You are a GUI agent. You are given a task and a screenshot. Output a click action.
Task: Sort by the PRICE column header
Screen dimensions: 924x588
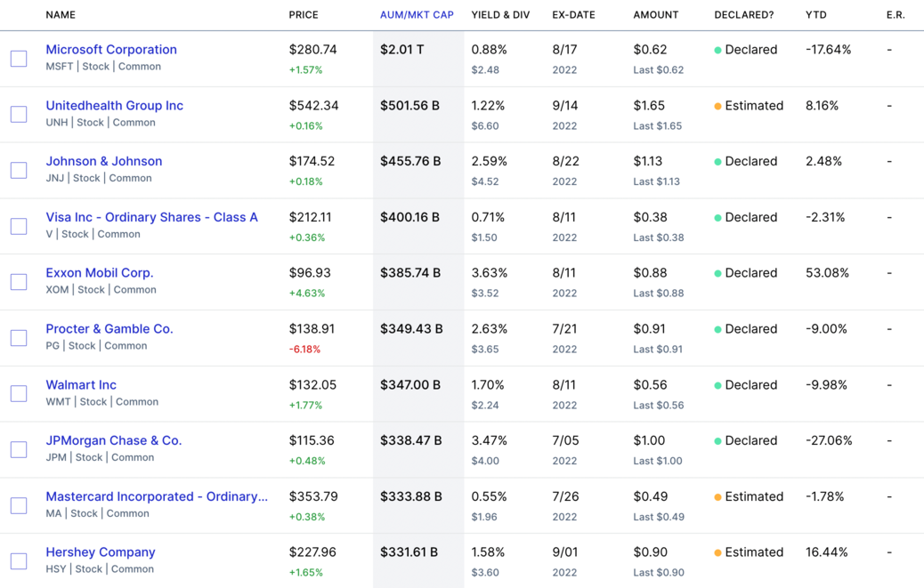(x=304, y=15)
